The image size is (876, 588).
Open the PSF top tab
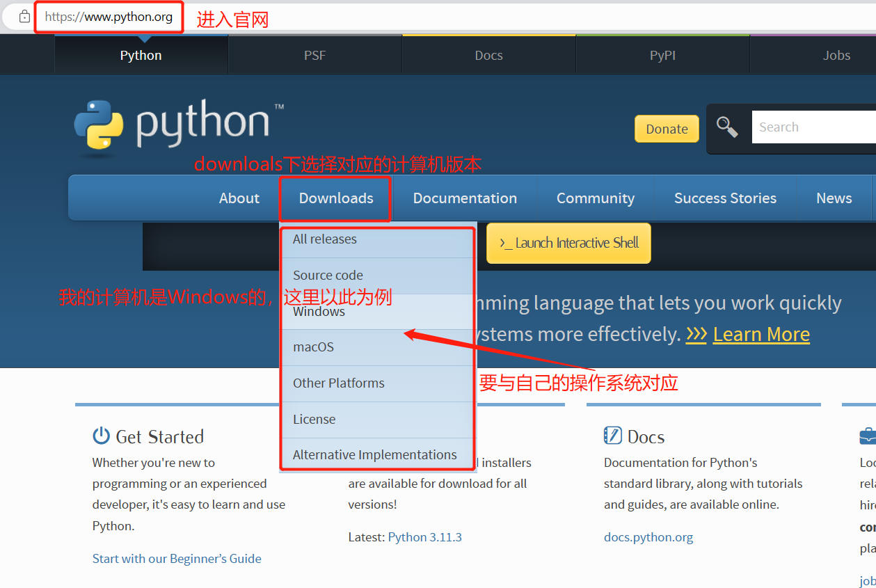tap(314, 55)
